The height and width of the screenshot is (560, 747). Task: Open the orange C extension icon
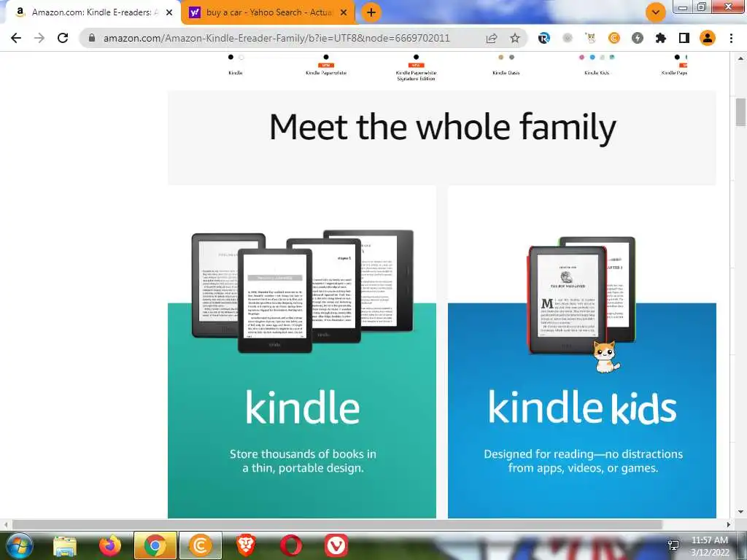click(614, 38)
